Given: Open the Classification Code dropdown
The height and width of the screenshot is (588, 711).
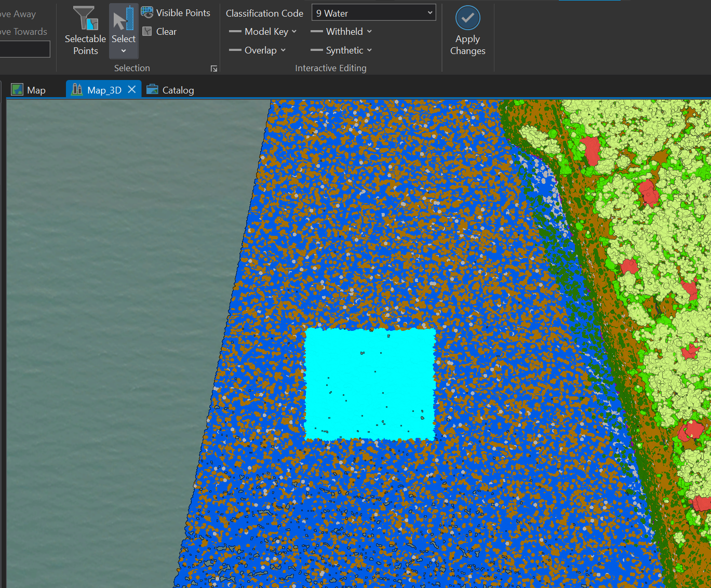Looking at the screenshot, I should coord(429,12).
